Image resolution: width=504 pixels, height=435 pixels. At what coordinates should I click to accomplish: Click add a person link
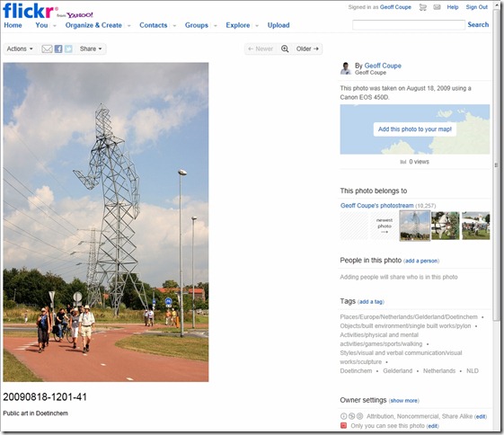pos(421,261)
